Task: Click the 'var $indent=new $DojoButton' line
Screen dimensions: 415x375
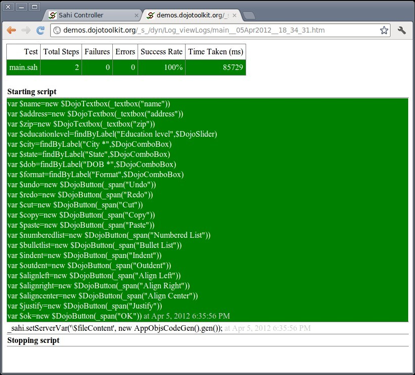Action: 85,255
